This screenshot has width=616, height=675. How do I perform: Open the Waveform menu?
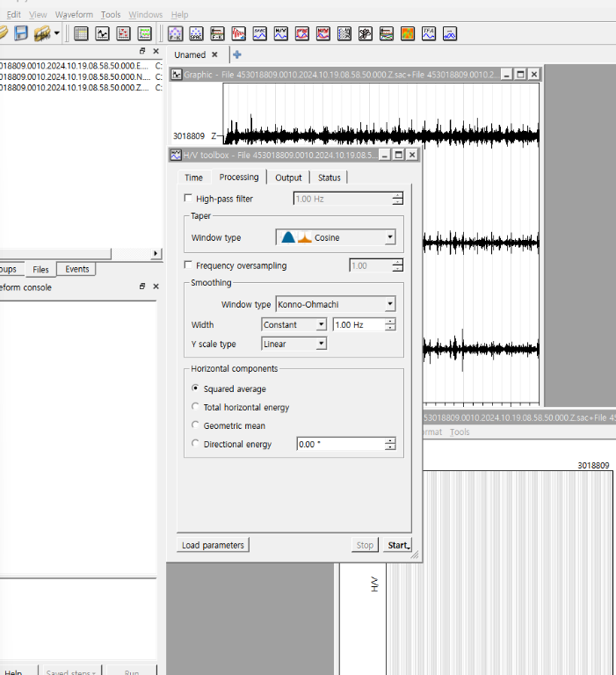74,15
